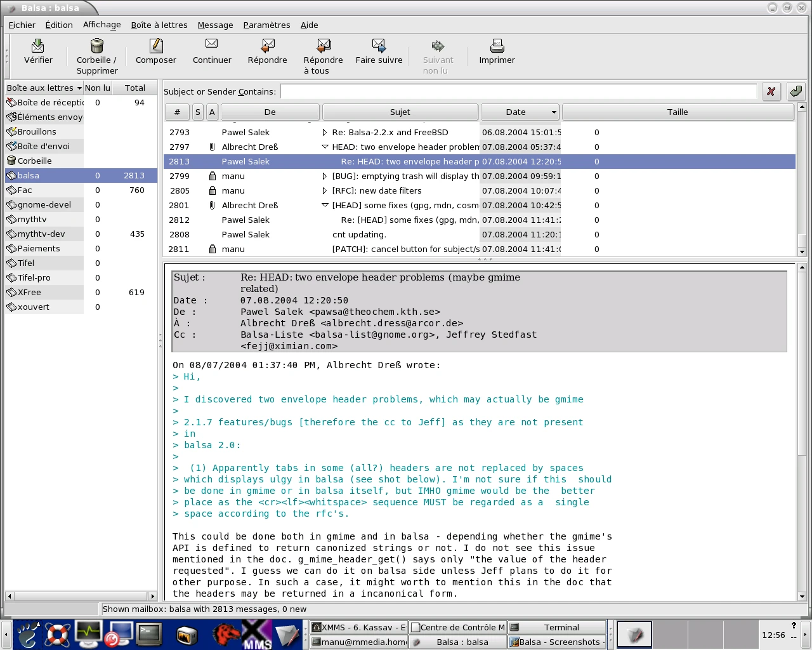Collapse the HEAD two envelope header thread
Screen dimensions: 812x650
325,147
